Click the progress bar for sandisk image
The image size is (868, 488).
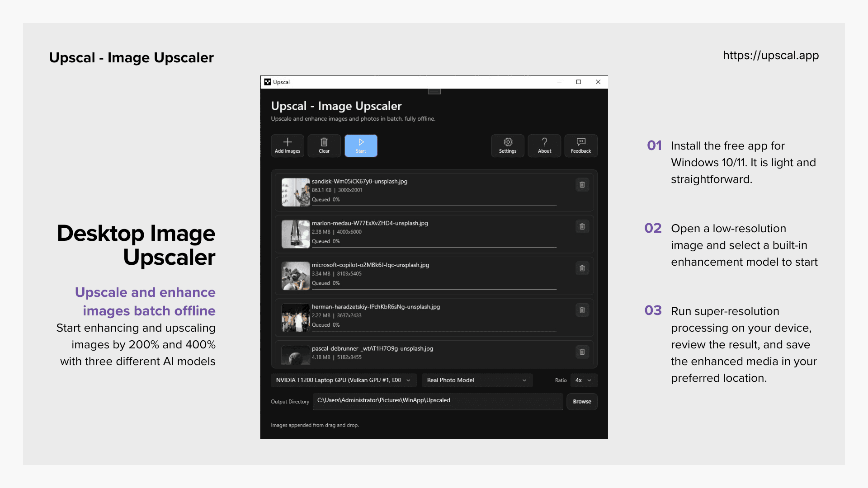[x=434, y=206]
